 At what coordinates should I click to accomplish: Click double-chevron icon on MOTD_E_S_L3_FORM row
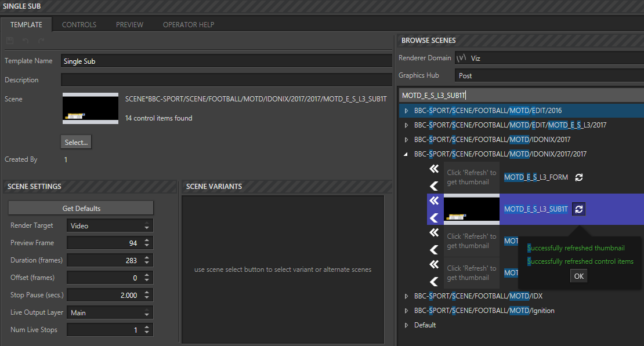click(434, 169)
